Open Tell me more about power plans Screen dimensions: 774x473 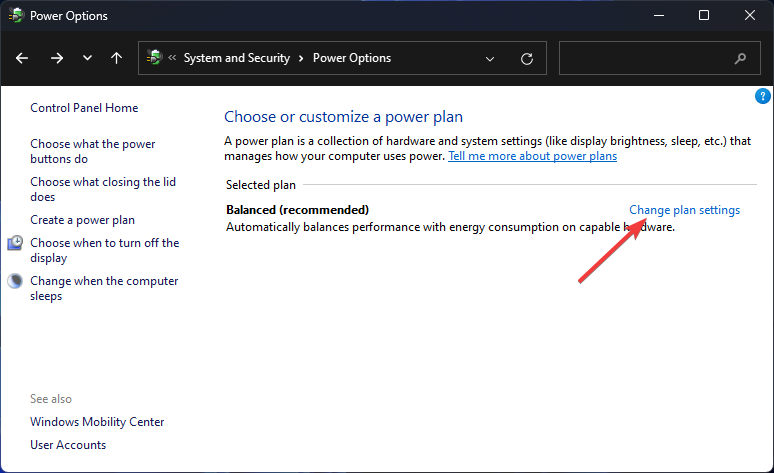532,156
